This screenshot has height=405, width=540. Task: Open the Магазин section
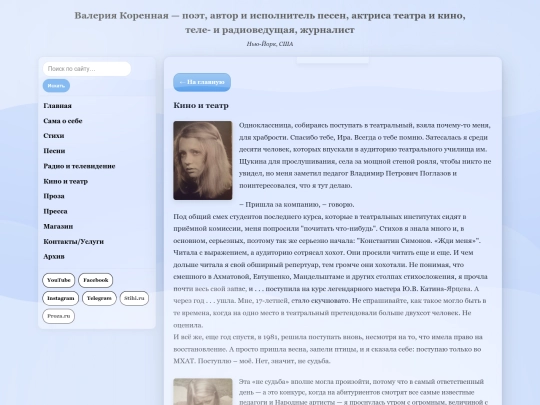(58, 226)
